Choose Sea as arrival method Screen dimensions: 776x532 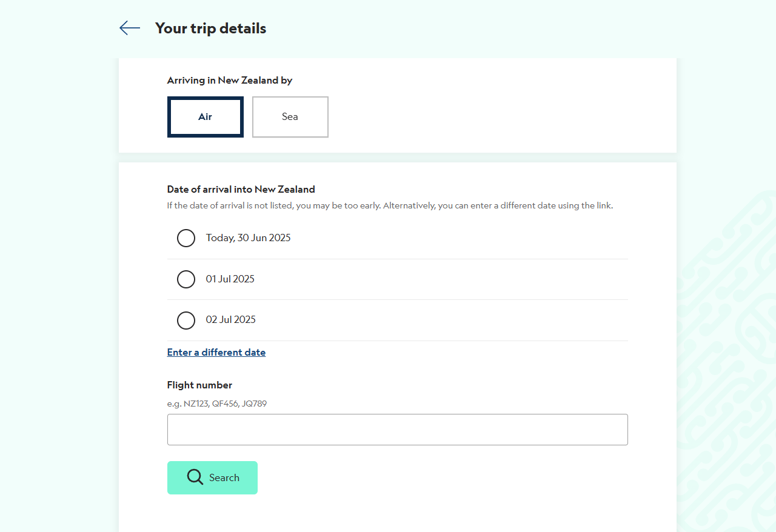[x=290, y=117]
